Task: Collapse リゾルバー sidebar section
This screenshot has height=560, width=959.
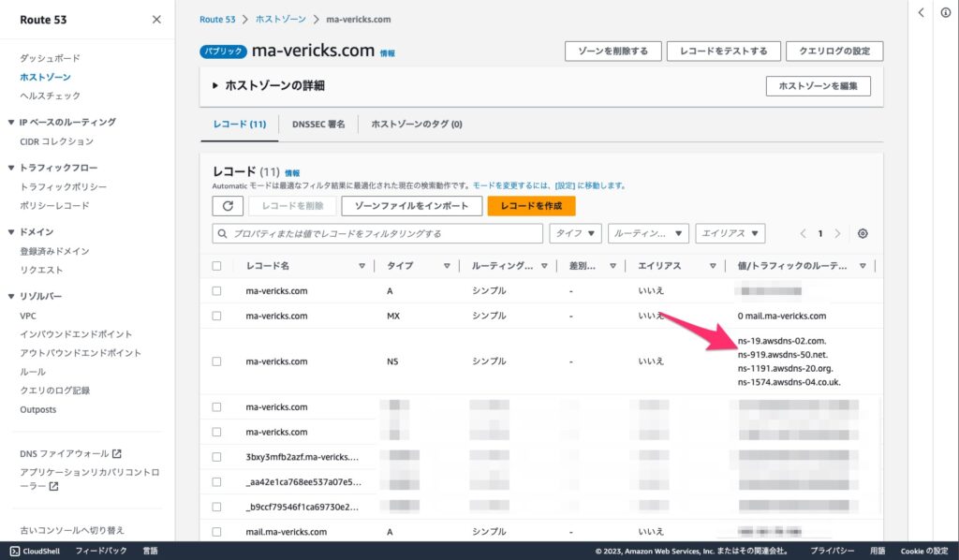Action: [11, 296]
